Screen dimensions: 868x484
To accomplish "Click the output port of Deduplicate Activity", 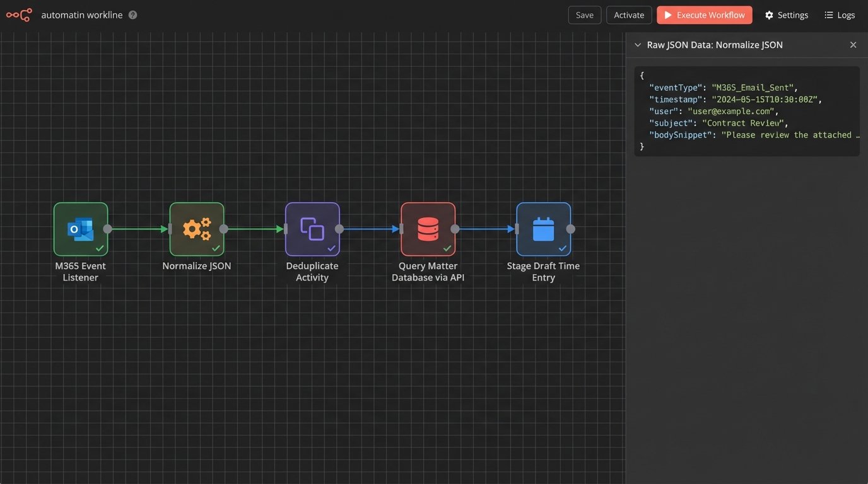I will click(339, 229).
